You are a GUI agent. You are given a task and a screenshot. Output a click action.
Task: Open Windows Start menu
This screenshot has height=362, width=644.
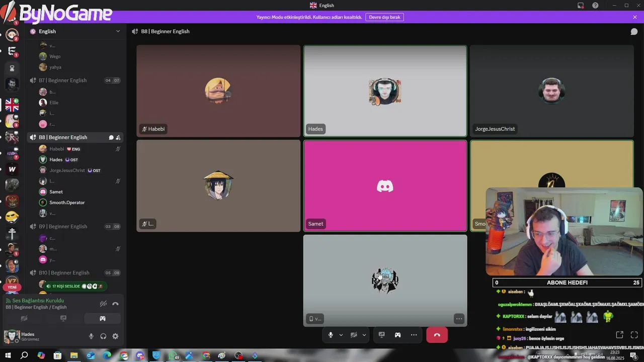8,355
